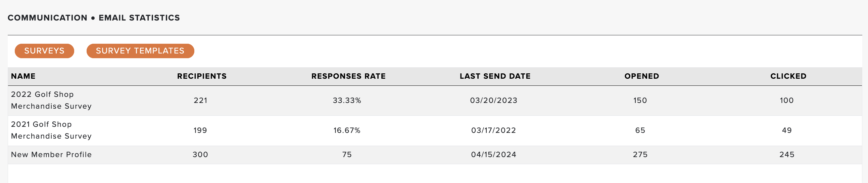Click the 245 clicked value

[787, 155]
